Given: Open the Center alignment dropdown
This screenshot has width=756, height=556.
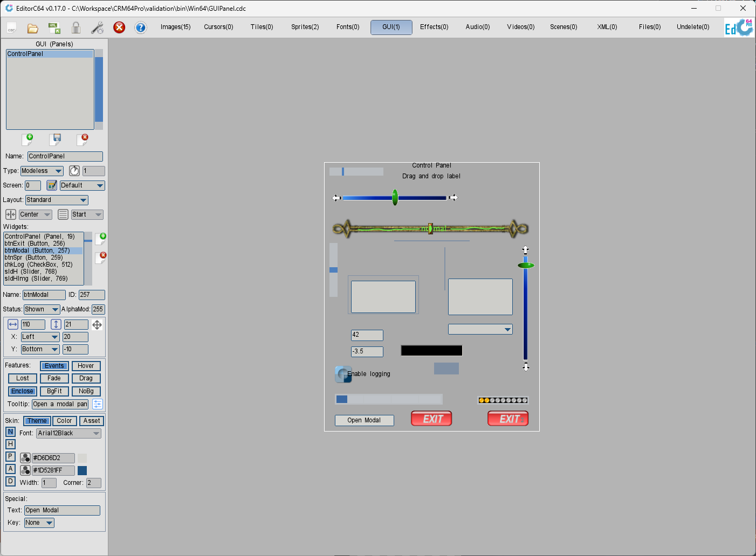Looking at the screenshot, I should pyautogui.click(x=36, y=214).
